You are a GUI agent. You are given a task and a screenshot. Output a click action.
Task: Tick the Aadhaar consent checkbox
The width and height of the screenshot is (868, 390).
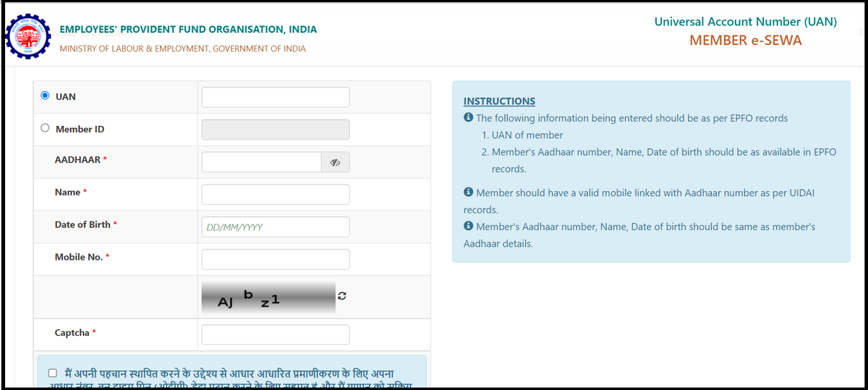[x=52, y=373]
